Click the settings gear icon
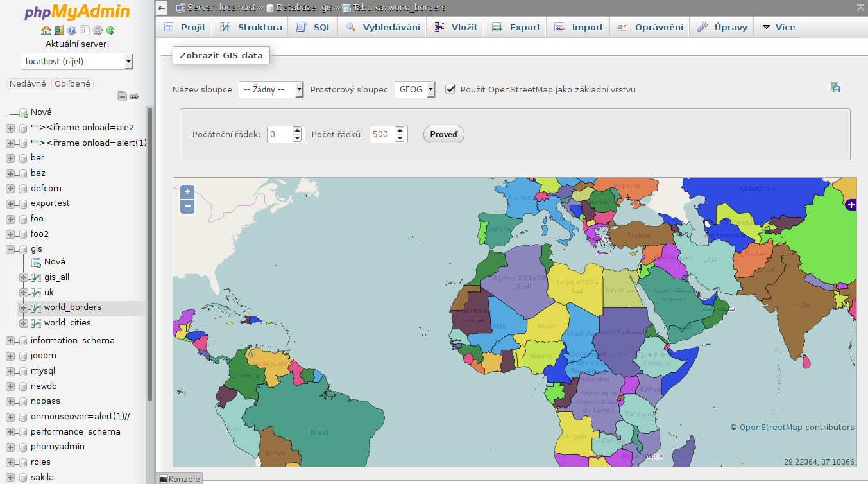Image resolution: width=868 pixels, height=484 pixels. 97,31
